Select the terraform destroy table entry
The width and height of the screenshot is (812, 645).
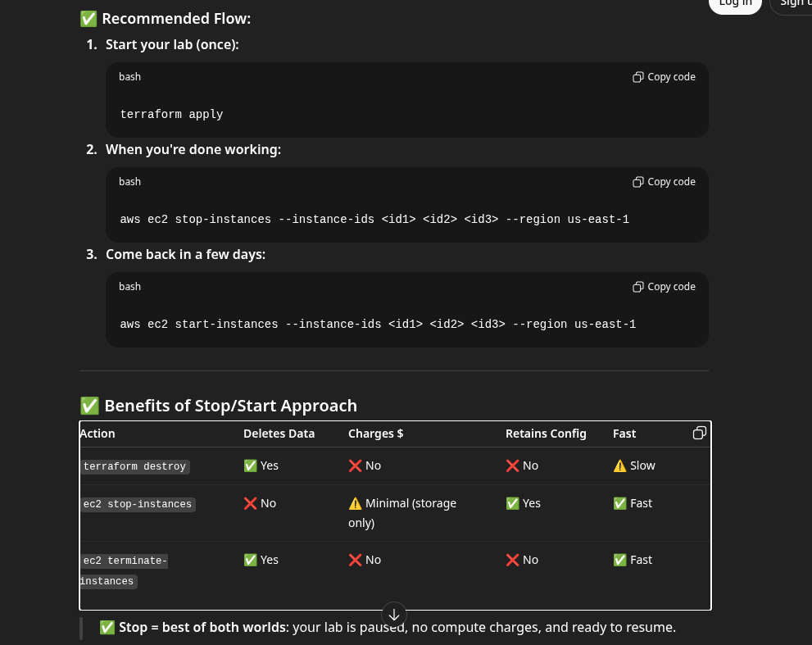click(x=134, y=466)
